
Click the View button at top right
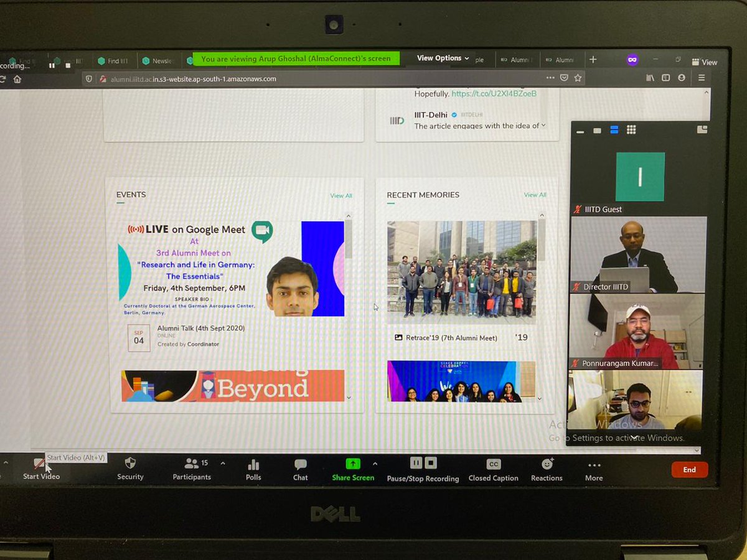coord(704,62)
